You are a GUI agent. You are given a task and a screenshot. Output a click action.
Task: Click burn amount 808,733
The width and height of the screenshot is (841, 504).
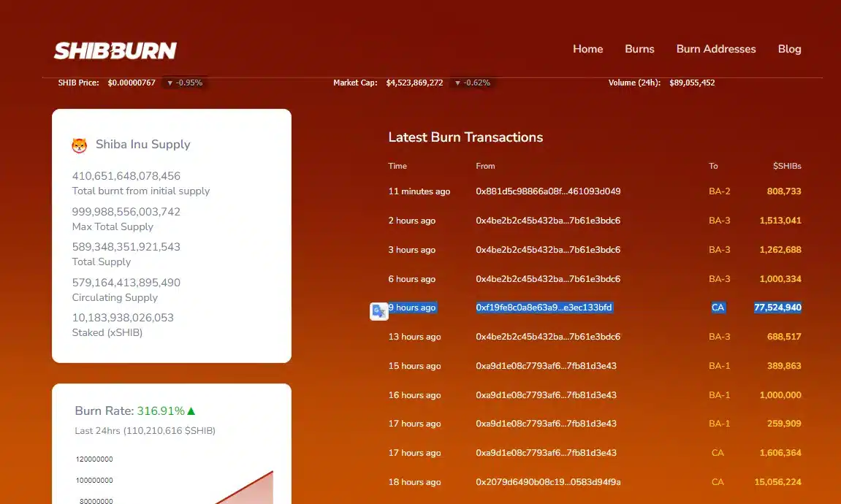pos(784,191)
